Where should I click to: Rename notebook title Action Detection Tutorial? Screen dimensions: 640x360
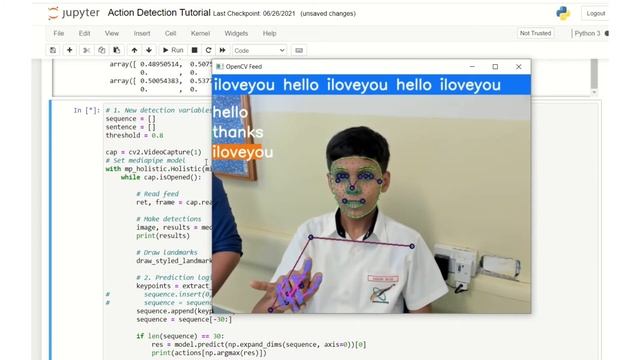coord(159,13)
